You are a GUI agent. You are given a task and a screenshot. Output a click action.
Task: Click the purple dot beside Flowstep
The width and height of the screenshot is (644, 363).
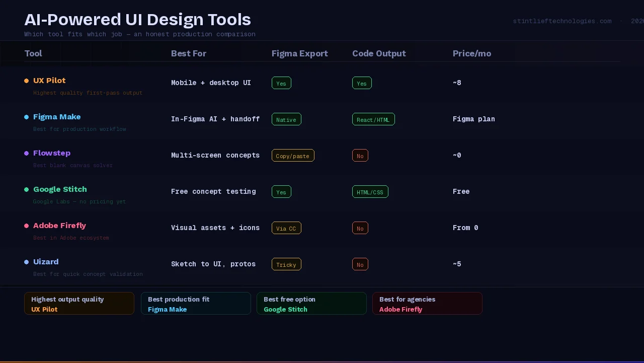coord(27,154)
